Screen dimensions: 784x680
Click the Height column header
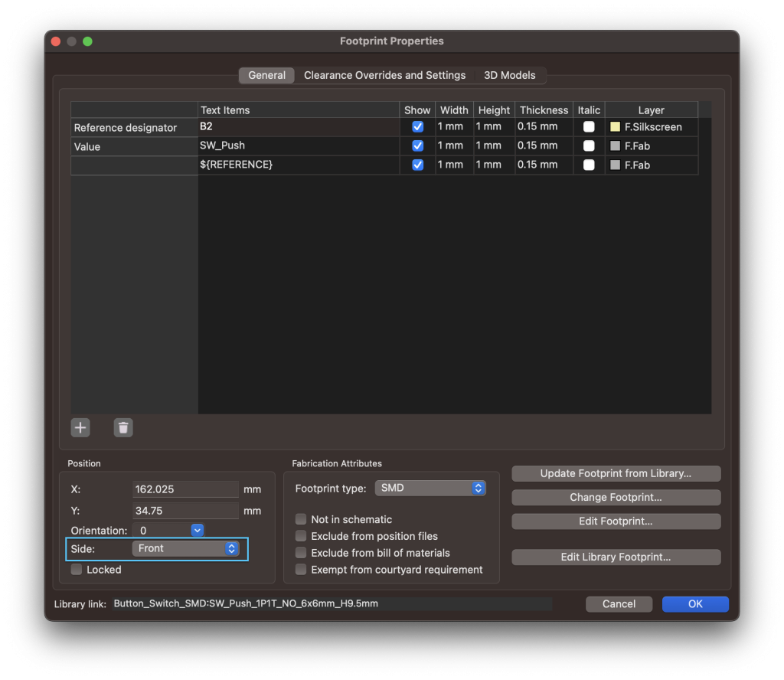pos(494,110)
